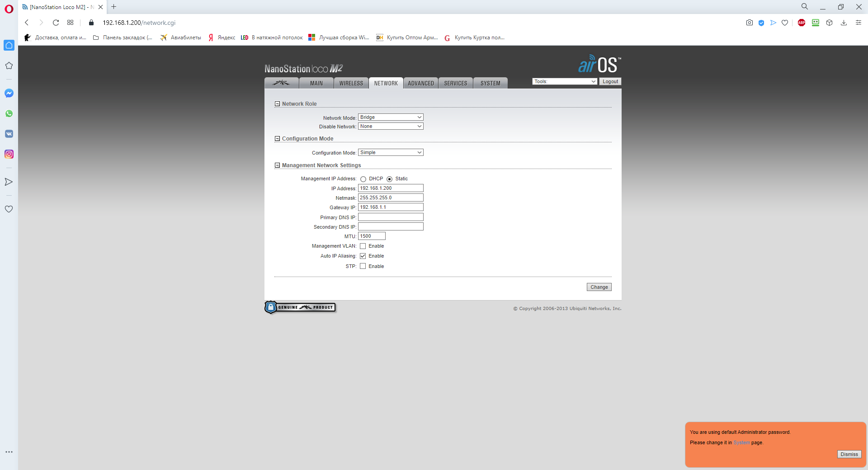Screen dimensions: 868x470
Task: Click the Netmask field
Action: pyautogui.click(x=391, y=197)
